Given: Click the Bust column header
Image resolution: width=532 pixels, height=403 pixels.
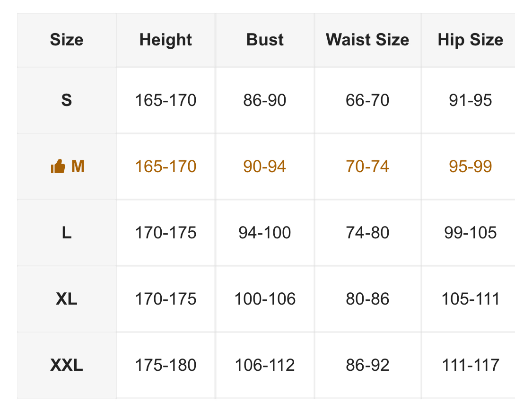Looking at the screenshot, I should point(265,40).
